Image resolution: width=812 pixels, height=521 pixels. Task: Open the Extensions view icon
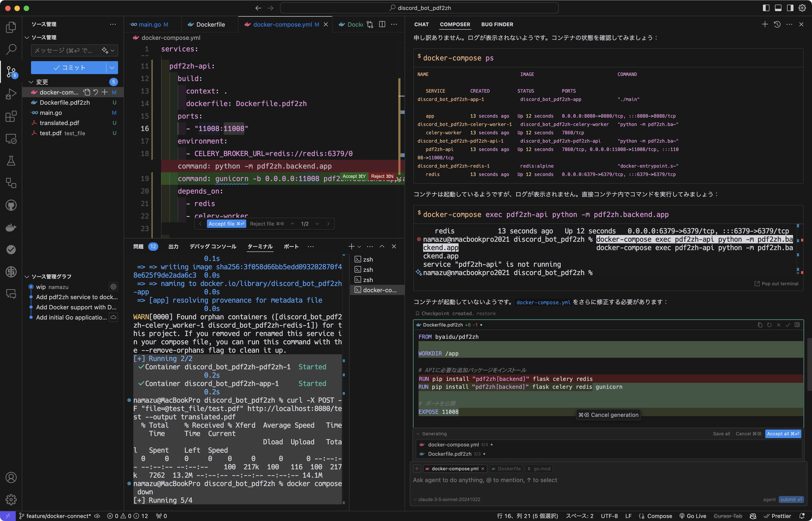[x=11, y=116]
